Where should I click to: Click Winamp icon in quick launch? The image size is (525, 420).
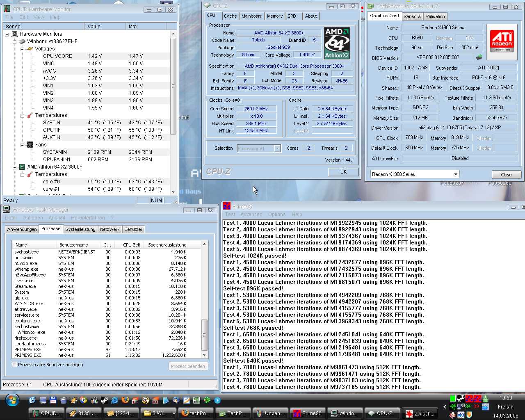coord(74,400)
